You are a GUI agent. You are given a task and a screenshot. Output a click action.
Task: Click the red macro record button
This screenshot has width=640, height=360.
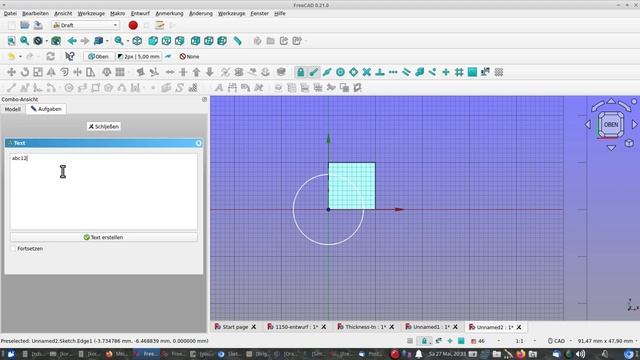tap(133, 25)
